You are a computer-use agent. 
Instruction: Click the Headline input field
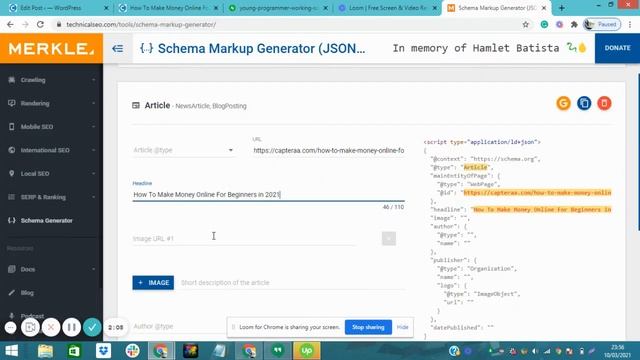click(269, 195)
